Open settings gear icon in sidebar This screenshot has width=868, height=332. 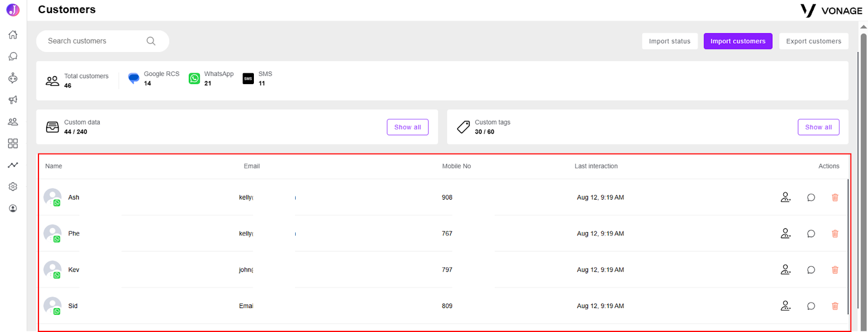click(x=13, y=187)
